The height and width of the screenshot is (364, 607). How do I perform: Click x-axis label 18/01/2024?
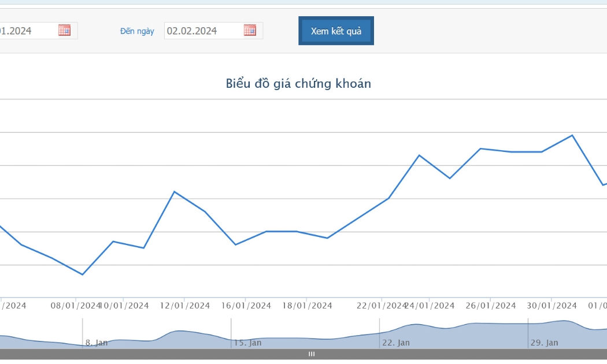click(307, 306)
